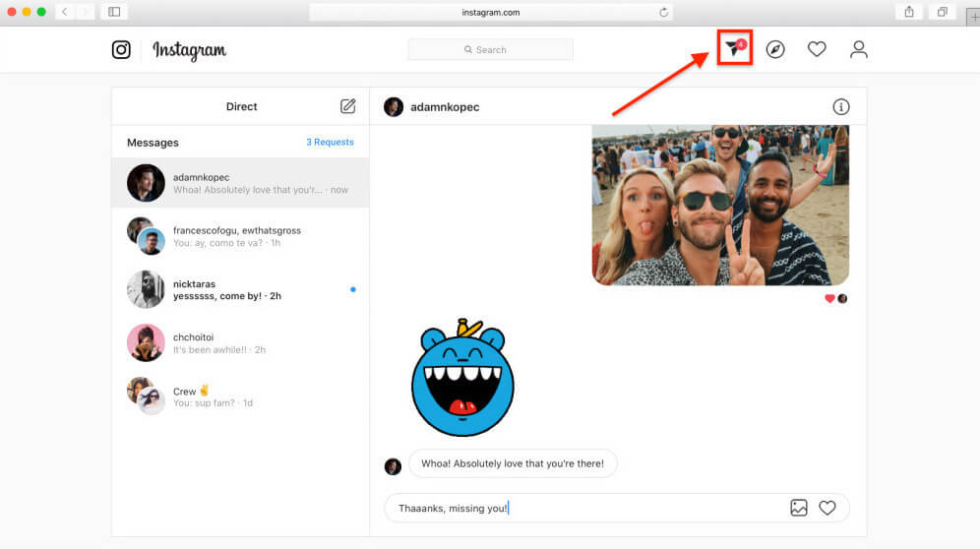The width and height of the screenshot is (980, 549).
Task: Click the Instagram camera logo icon
Action: [x=121, y=49]
